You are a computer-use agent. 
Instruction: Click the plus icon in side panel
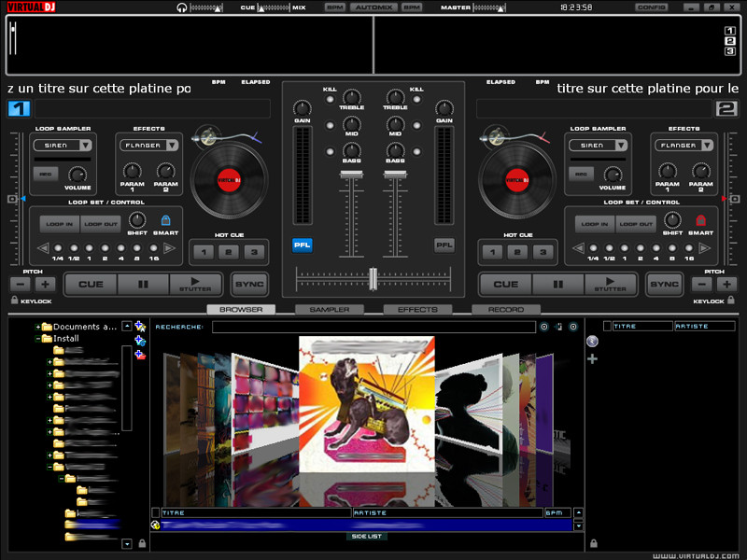point(592,359)
